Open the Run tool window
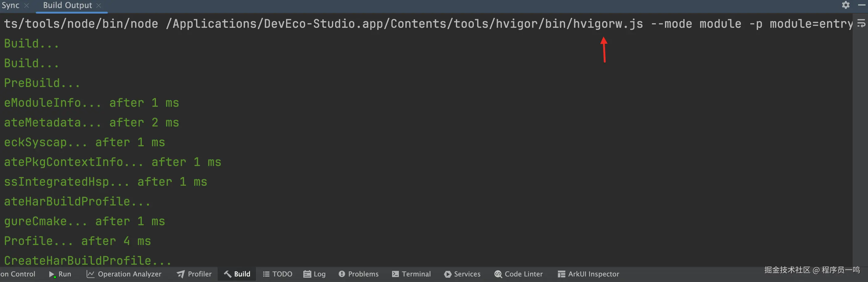Image resolution: width=868 pixels, height=282 pixels. (x=60, y=274)
